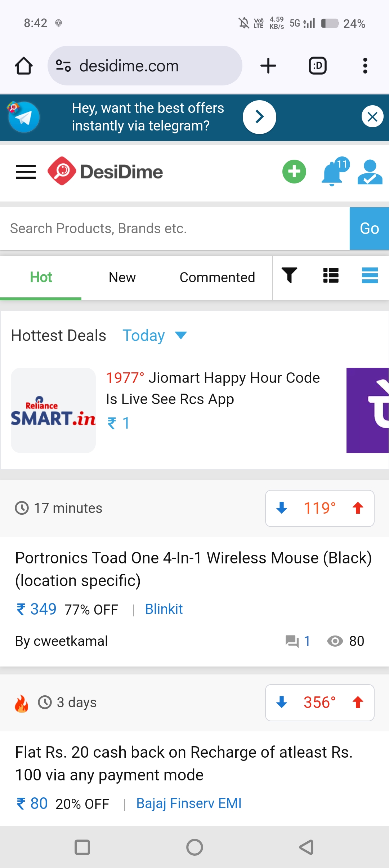
Task: Open the browser tab switcher
Action: [x=318, y=66]
